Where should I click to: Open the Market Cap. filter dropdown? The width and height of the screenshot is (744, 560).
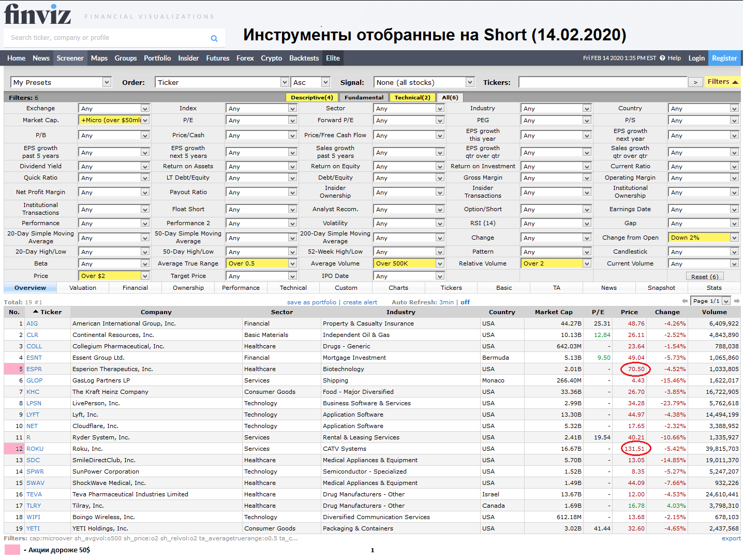(x=114, y=120)
